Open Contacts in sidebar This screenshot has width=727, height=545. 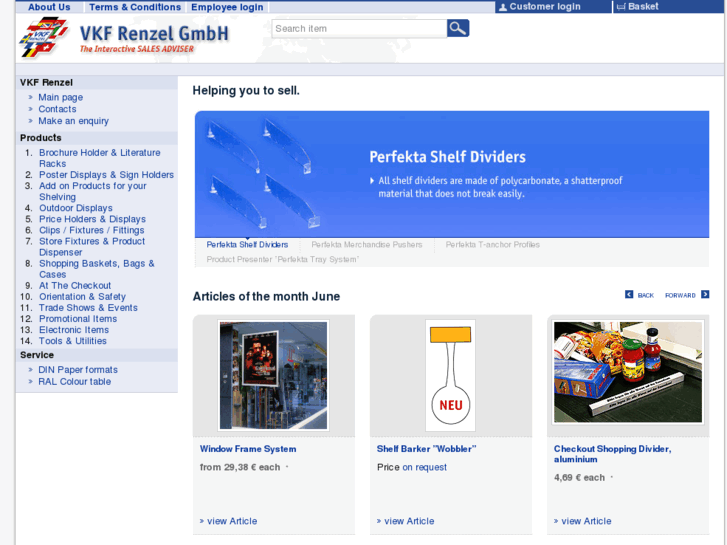point(57,109)
